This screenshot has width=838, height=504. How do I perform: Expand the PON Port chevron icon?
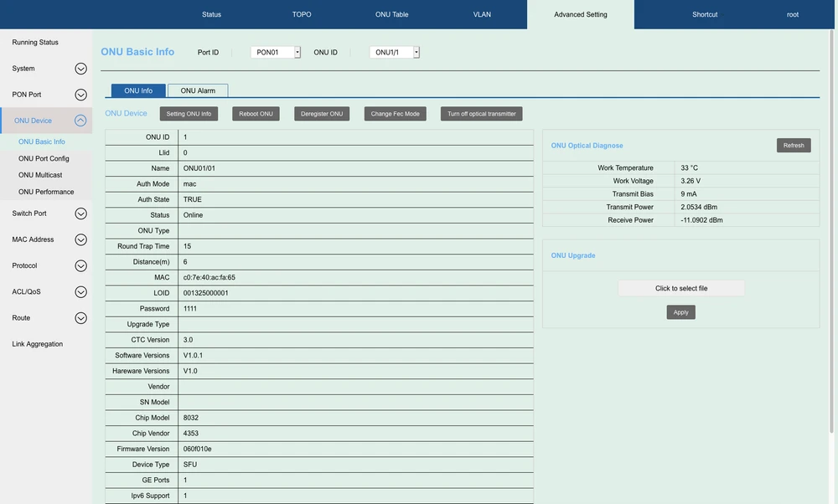click(80, 95)
